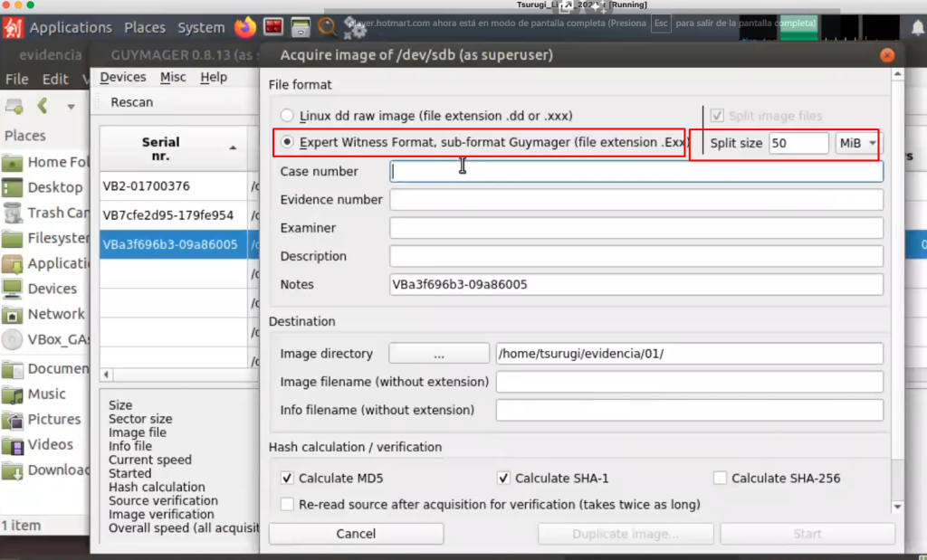This screenshot has height=560, width=927.
Task: Open Home Folder in Places sidebar
Action: coord(45,162)
